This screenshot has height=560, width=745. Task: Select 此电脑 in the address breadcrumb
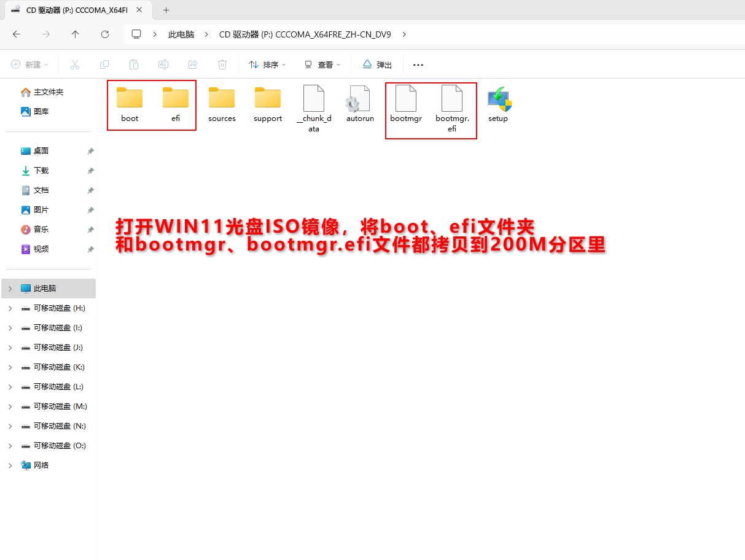[x=181, y=34]
